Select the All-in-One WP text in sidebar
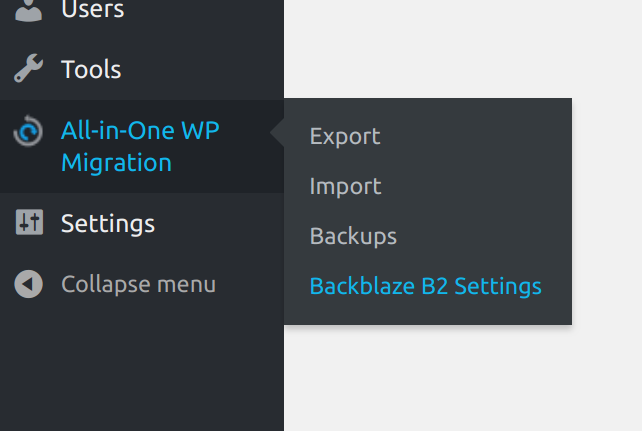 138,132
